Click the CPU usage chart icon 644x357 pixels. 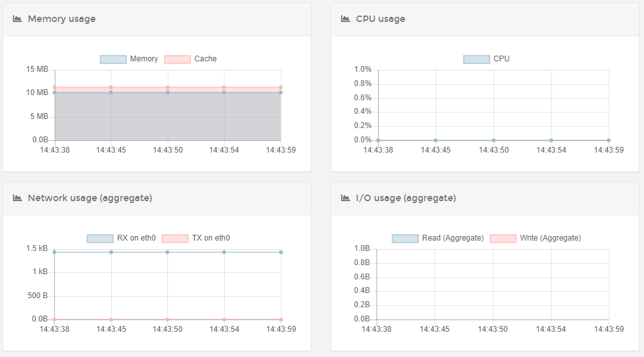click(x=346, y=19)
